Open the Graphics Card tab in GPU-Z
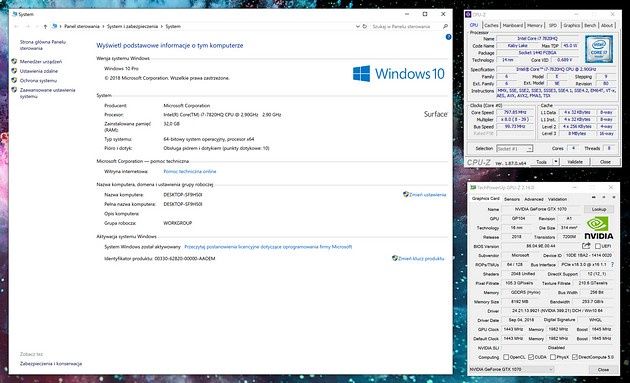The width and height of the screenshot is (630, 383). (485, 199)
